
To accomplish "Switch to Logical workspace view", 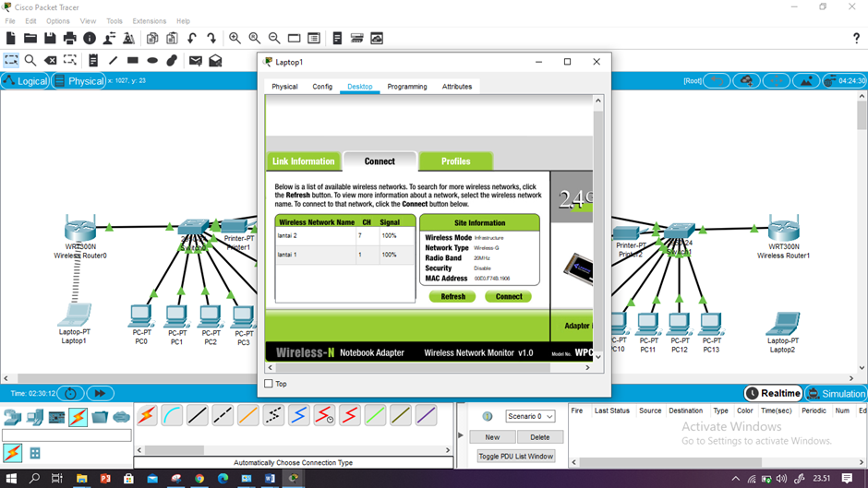I will 26,81.
